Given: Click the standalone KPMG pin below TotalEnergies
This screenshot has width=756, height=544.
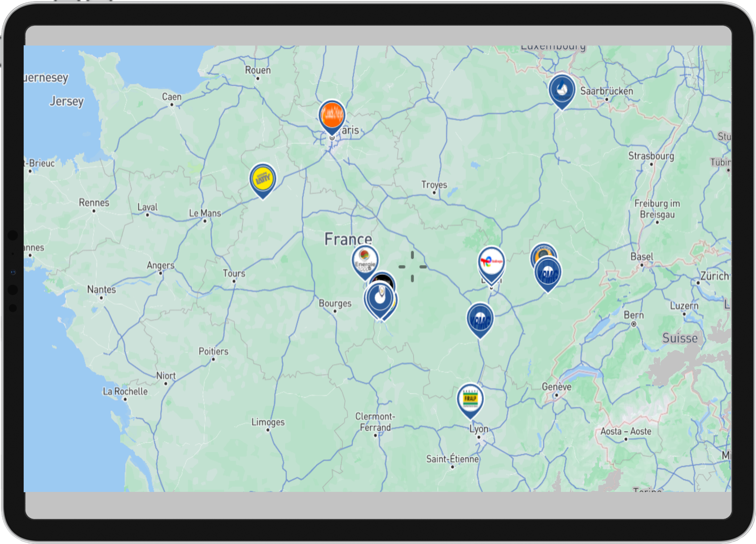Looking at the screenshot, I should [480, 318].
